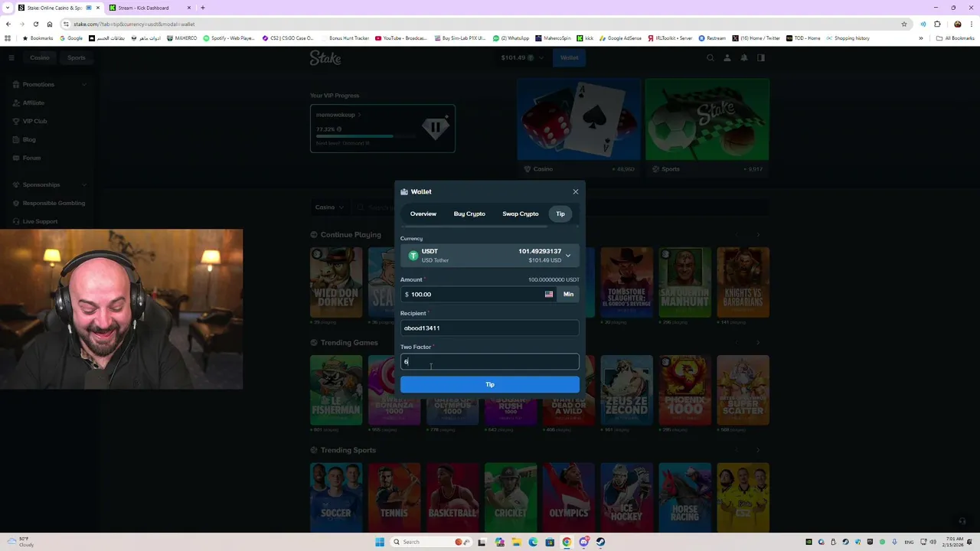Click the VIP progress bar

366,136
